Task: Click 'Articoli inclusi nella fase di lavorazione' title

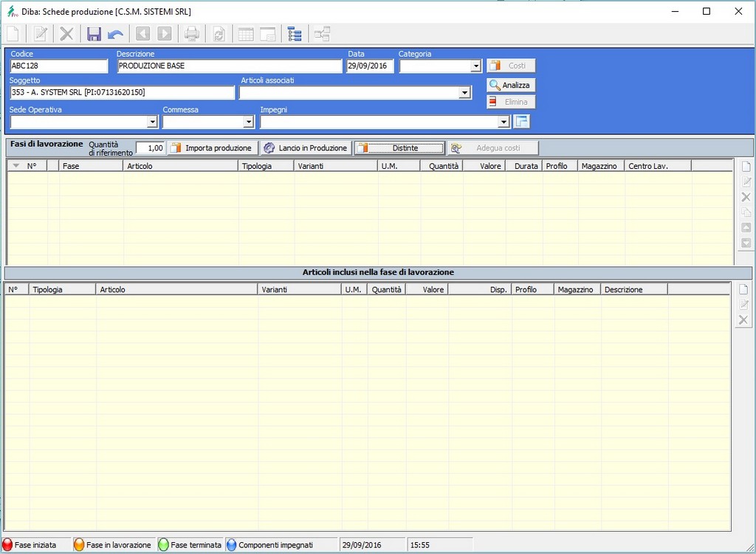Action: click(378, 272)
